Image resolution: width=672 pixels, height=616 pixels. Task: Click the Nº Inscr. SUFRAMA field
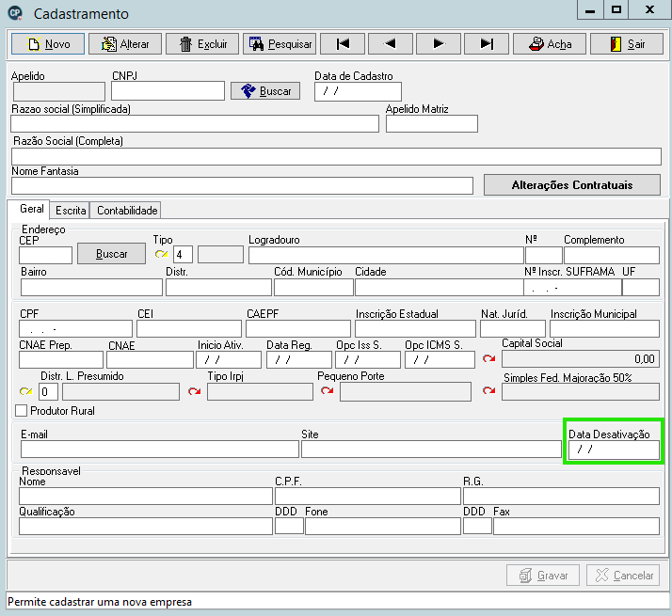572,288
